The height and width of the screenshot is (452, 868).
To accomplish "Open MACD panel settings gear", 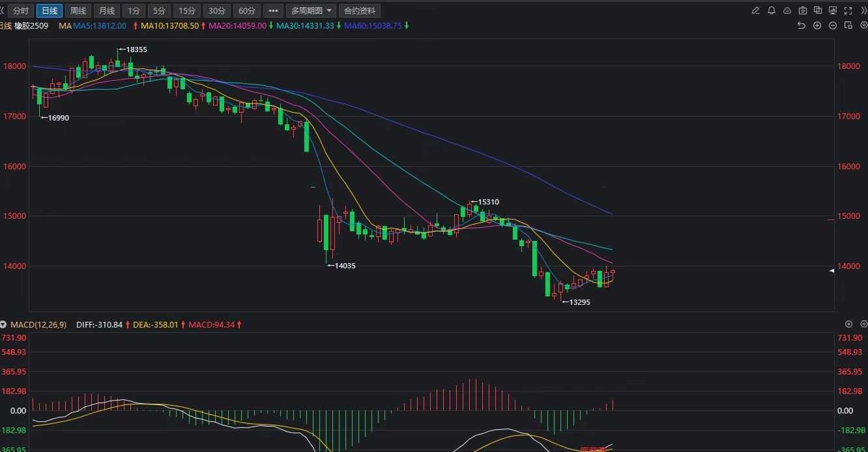I will [x=863, y=324].
